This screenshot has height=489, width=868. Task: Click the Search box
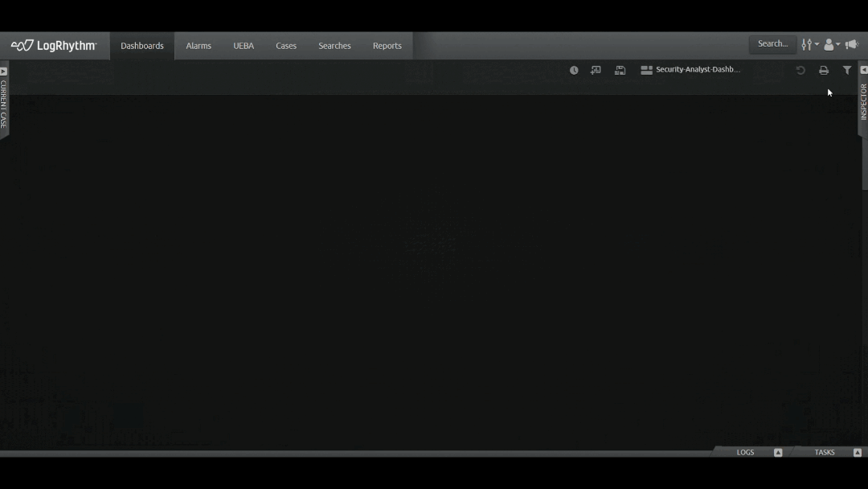(x=772, y=44)
